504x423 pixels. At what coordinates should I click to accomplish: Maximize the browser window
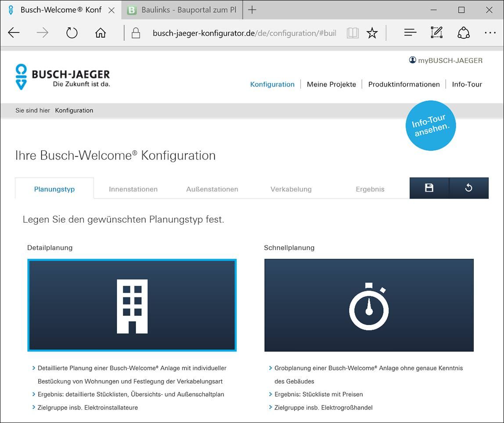(x=461, y=10)
